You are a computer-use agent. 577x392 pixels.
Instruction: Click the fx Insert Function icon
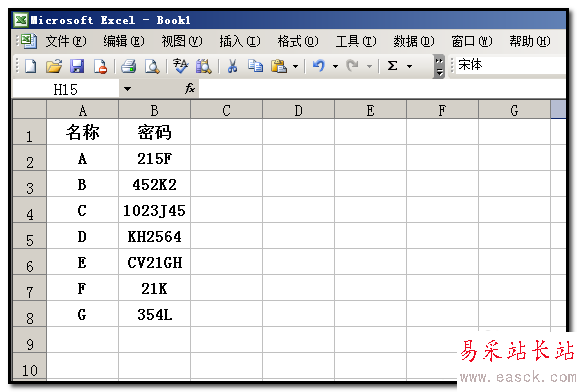190,88
